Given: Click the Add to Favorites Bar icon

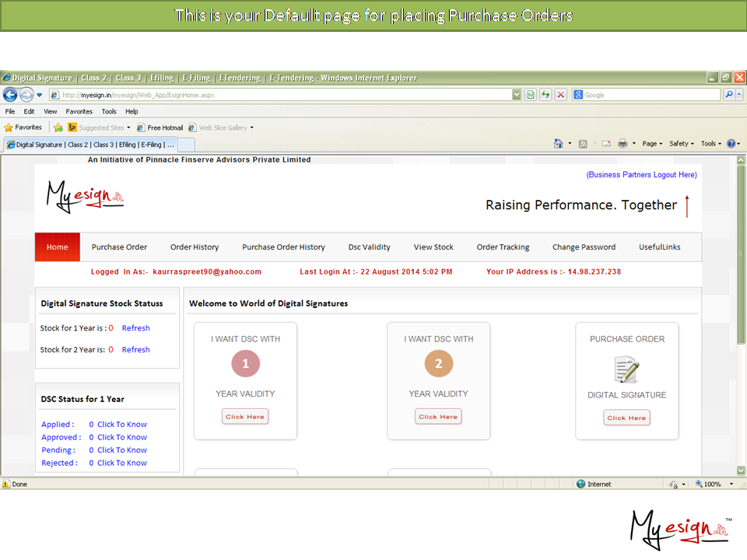Looking at the screenshot, I should point(58,128).
